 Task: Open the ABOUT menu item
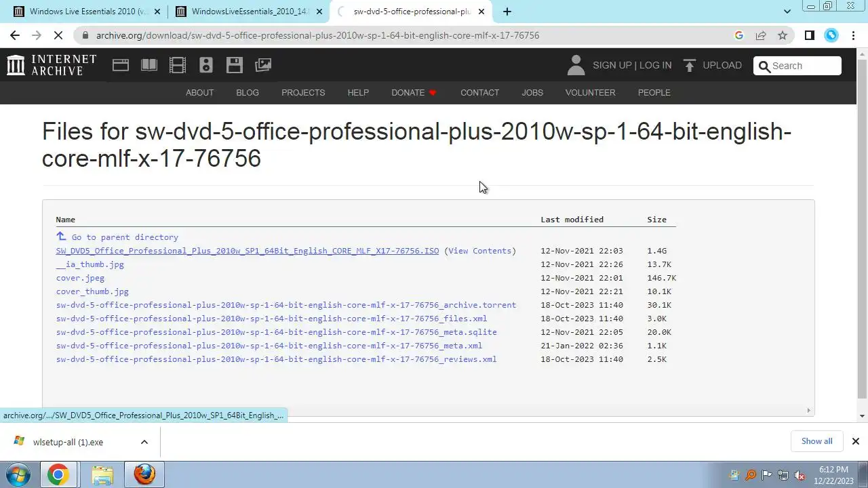pyautogui.click(x=199, y=93)
